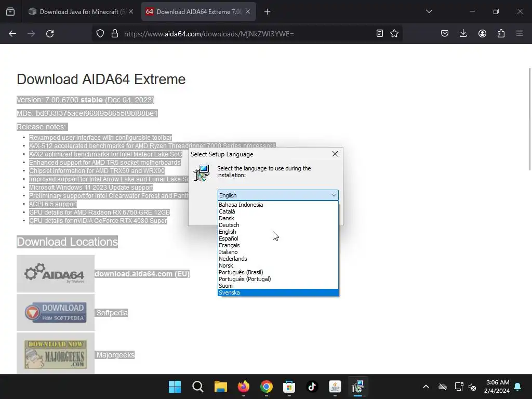Open the Windows Start menu

(175, 387)
